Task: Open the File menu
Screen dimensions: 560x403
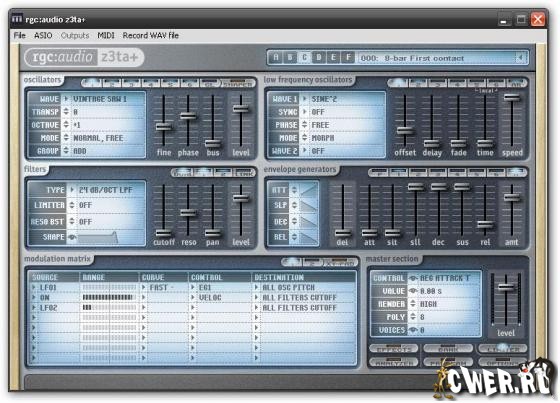Action: pos(20,35)
